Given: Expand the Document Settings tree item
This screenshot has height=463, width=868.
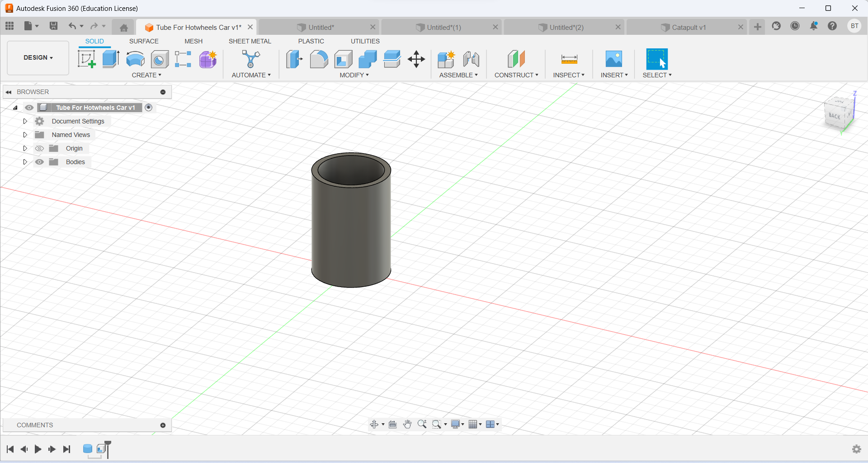Looking at the screenshot, I should tap(25, 121).
